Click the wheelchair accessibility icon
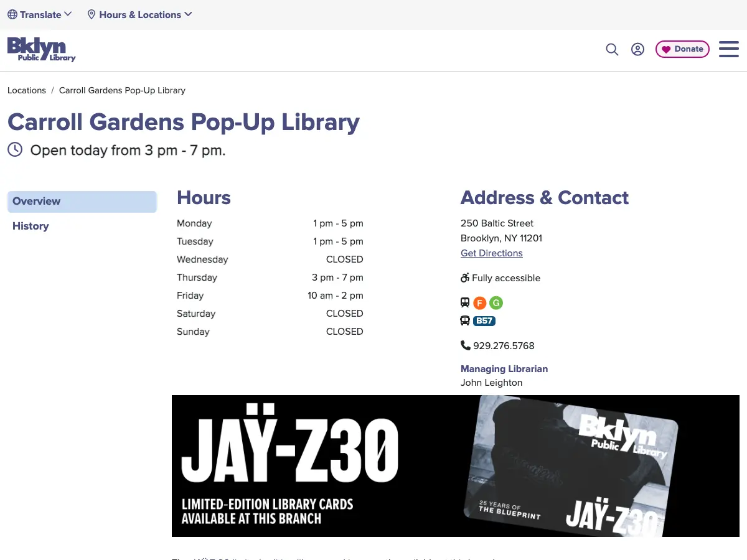The height and width of the screenshot is (560, 747). click(x=465, y=278)
